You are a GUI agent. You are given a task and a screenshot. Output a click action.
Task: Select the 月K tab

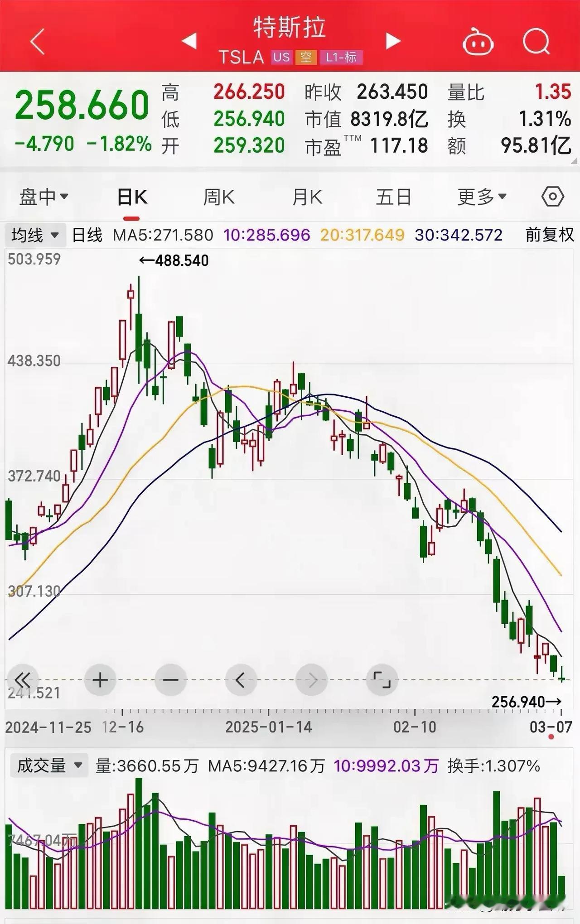(x=307, y=197)
